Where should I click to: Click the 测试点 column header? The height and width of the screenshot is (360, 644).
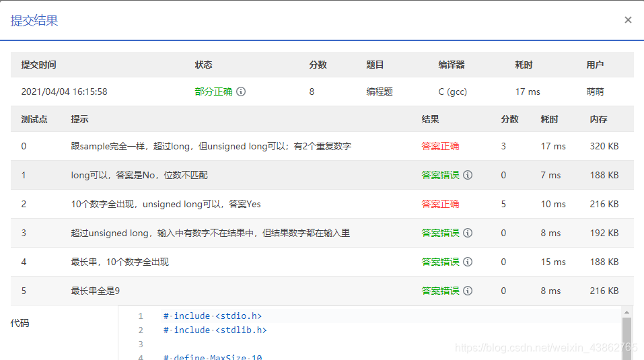(34, 119)
